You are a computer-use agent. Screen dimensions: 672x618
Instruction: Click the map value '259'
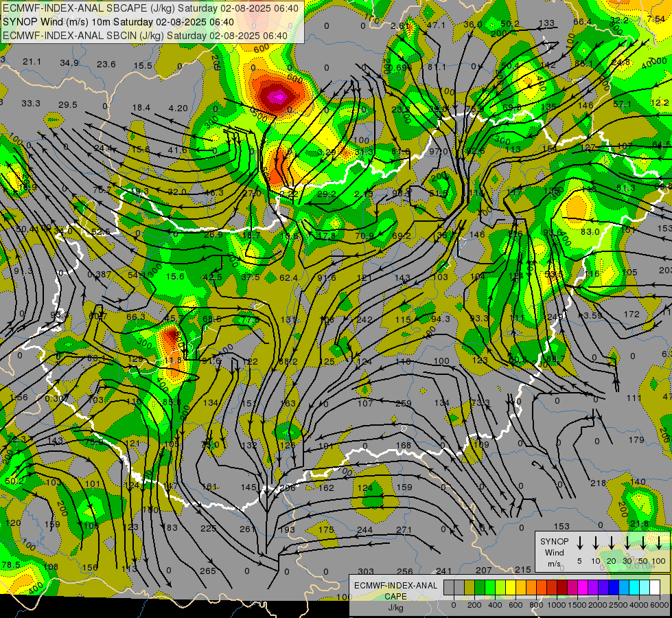click(404, 404)
